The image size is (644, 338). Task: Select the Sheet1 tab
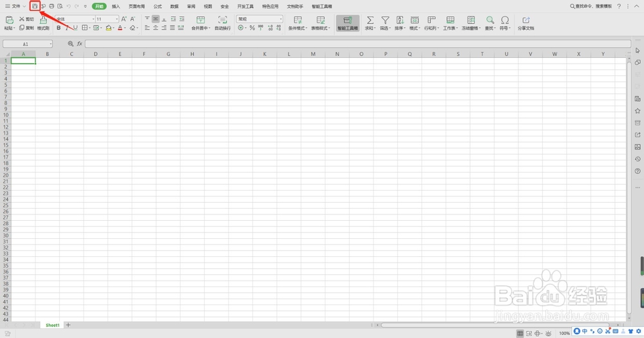[x=53, y=325]
